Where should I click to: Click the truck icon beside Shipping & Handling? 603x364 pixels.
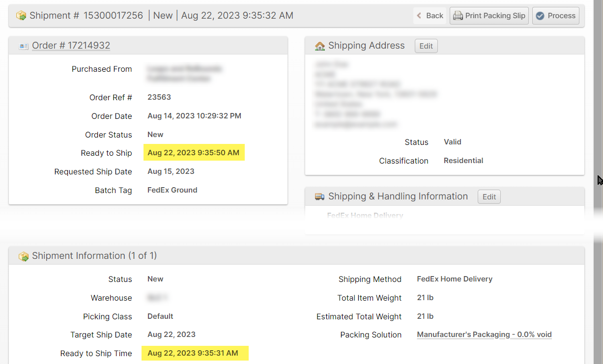320,197
